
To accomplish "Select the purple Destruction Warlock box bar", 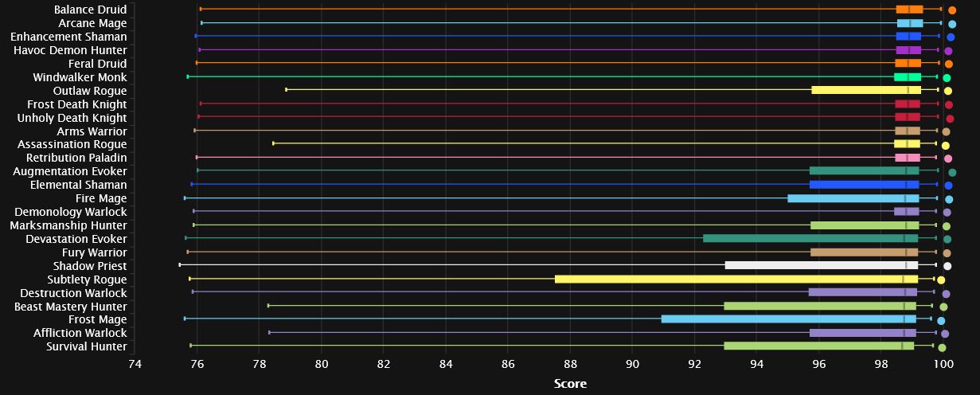I will pyautogui.click(x=863, y=293).
